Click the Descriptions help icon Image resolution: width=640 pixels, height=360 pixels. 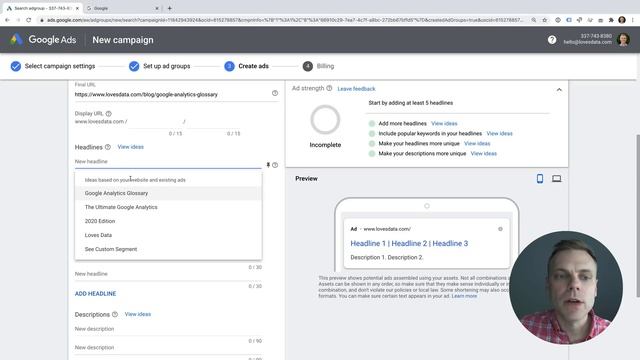click(x=115, y=314)
